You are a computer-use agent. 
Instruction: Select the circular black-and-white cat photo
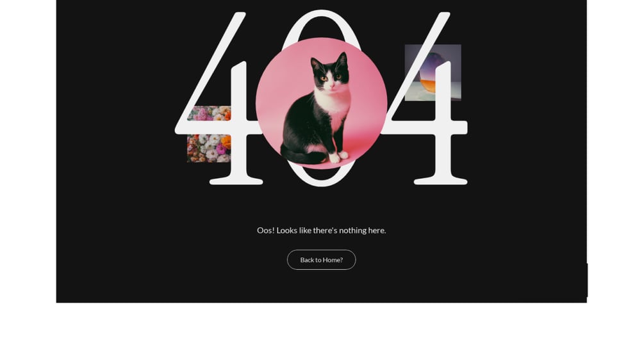point(321,103)
